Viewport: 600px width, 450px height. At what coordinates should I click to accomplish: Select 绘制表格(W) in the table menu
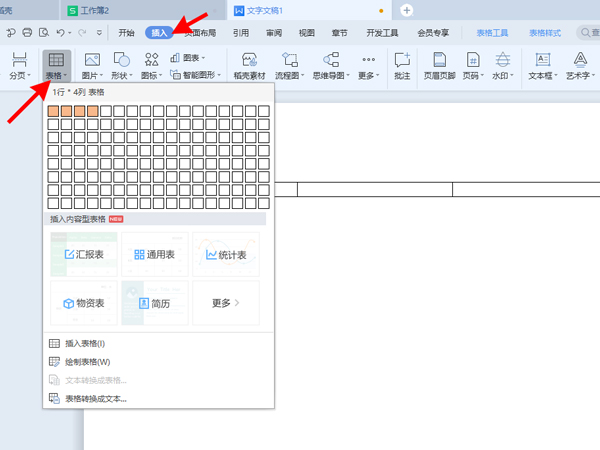[87, 362]
